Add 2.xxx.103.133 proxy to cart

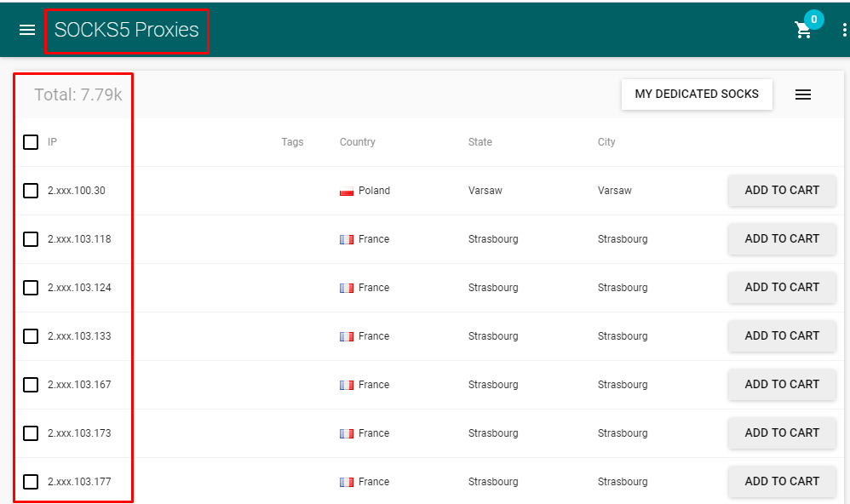pyautogui.click(x=782, y=336)
